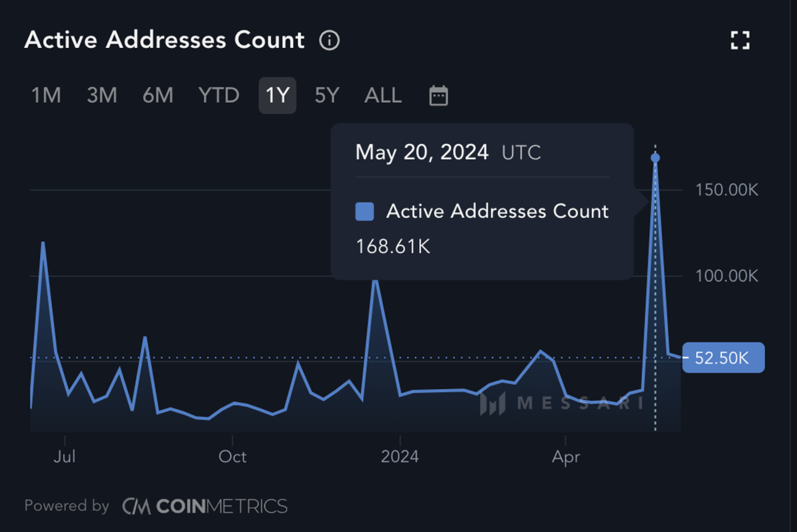Click the Apr tick on the x-axis

[566, 456]
